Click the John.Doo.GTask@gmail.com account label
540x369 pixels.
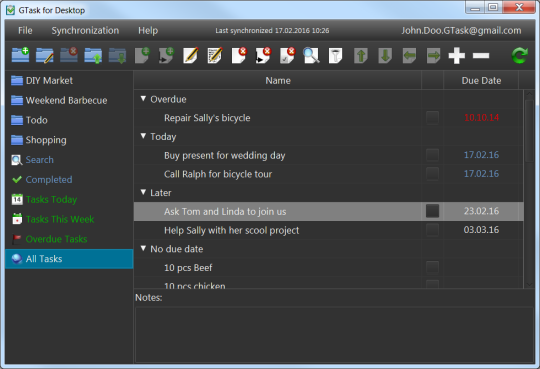tap(461, 30)
